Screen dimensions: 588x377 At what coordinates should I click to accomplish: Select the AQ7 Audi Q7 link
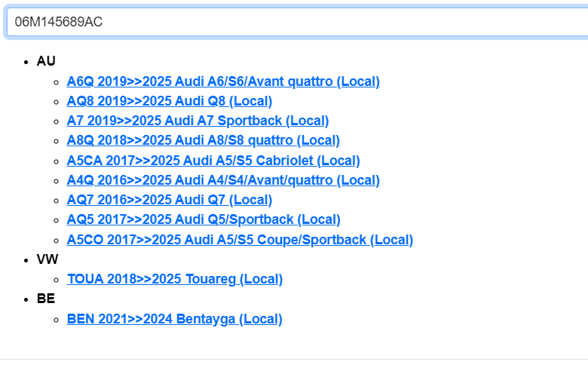click(x=169, y=200)
